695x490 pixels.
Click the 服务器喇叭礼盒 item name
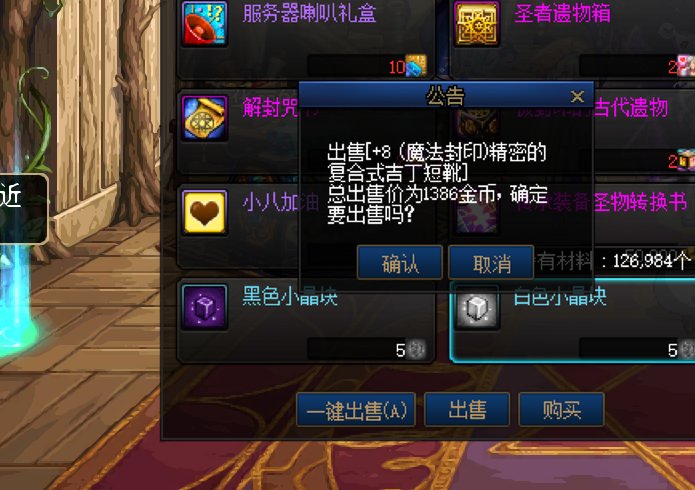click(309, 13)
